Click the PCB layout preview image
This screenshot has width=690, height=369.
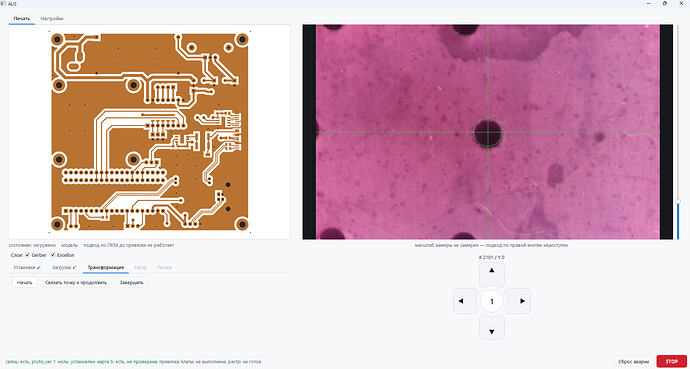[149, 132]
